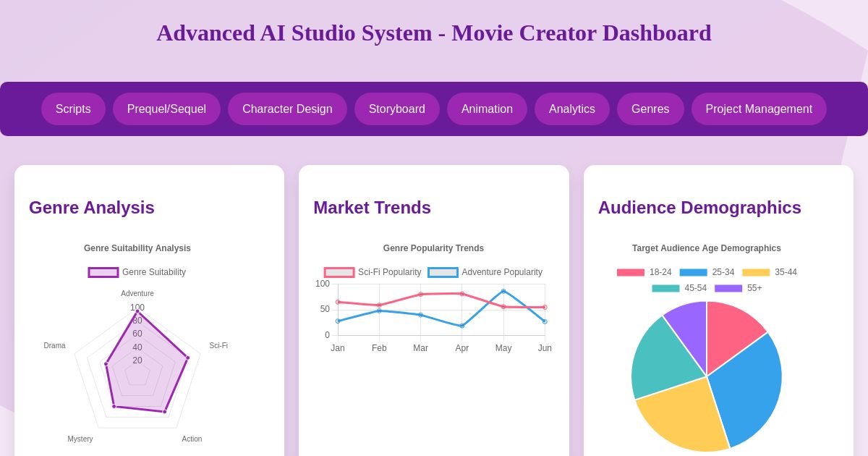Viewport: 868px width, 456px height.
Task: Click the May peak on Adventure line
Action: point(503,292)
